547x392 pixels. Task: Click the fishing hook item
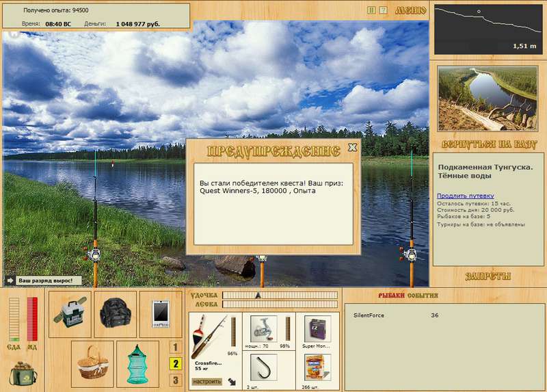pos(263,367)
